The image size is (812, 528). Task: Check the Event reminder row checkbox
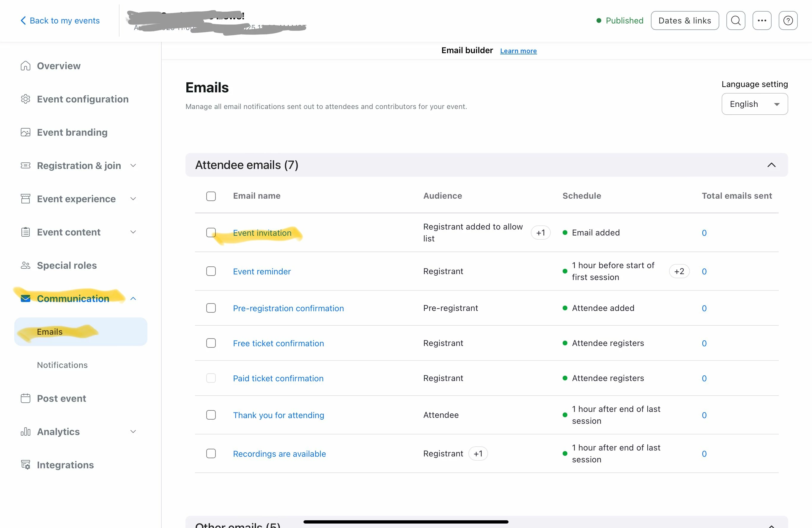pyautogui.click(x=211, y=271)
